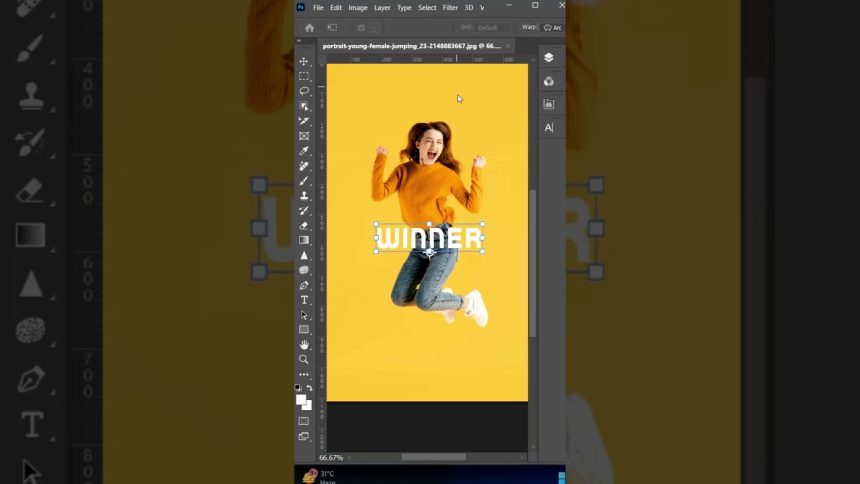Select the Spot Healing Brush tool

304,166
